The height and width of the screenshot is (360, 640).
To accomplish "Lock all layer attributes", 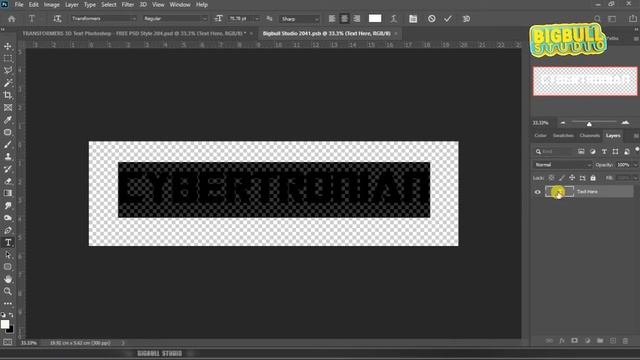I will (593, 178).
